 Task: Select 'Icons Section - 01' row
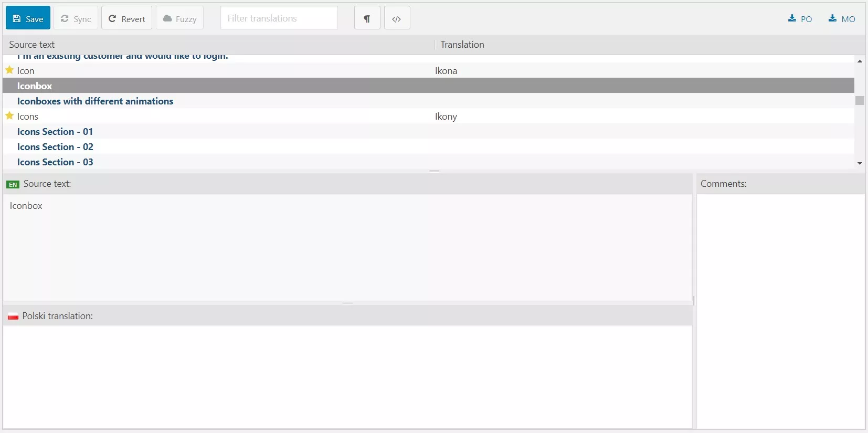[428, 131]
